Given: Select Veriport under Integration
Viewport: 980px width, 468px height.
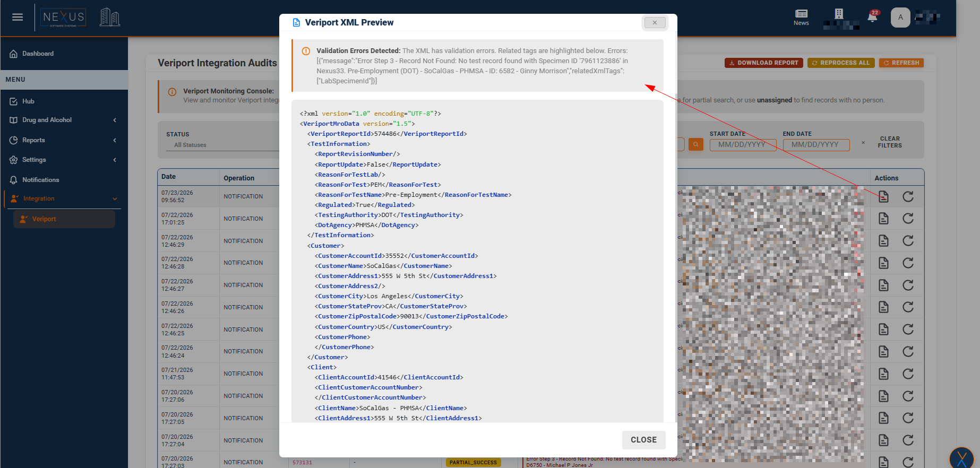Looking at the screenshot, I should pos(64,219).
